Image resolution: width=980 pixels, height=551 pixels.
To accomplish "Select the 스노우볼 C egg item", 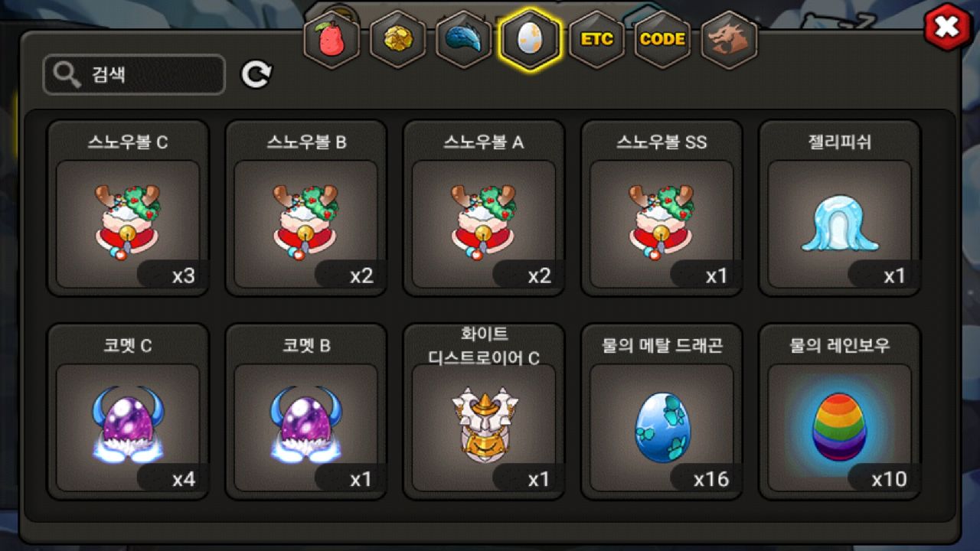I will (128, 208).
